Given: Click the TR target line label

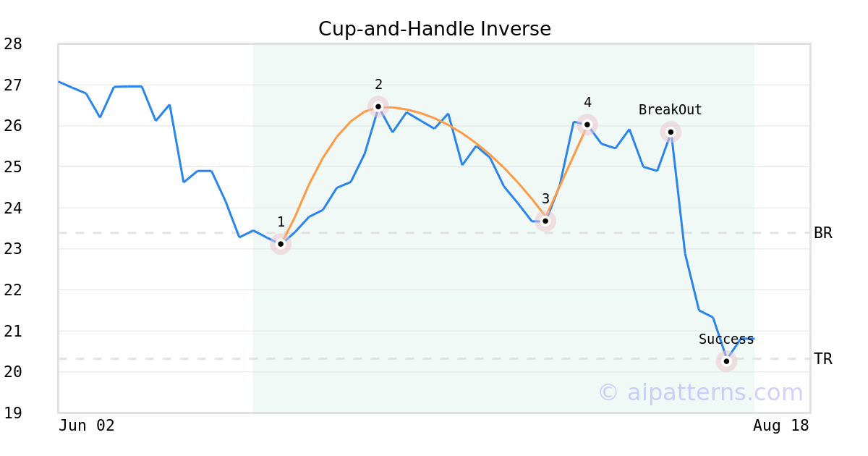Looking at the screenshot, I should (823, 359).
